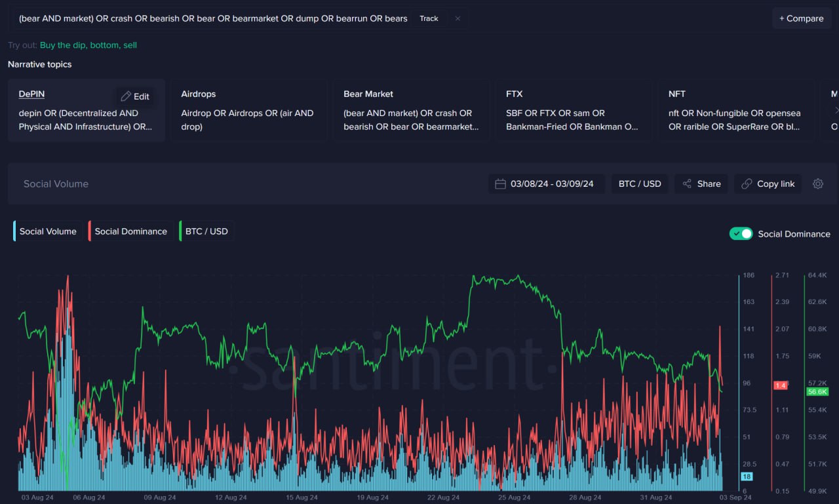Click the Track button
The width and height of the screenshot is (839, 504).
429,18
